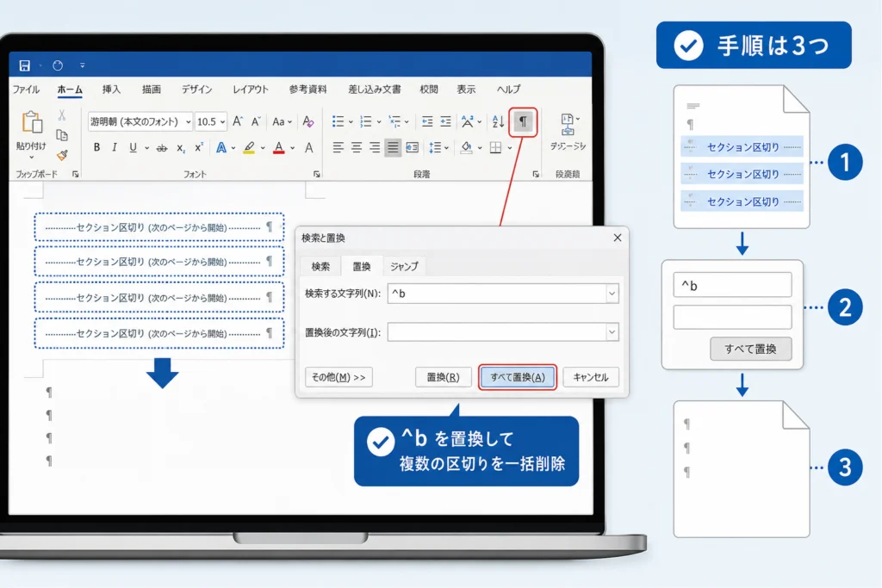Open Customize Quick Access Toolbar arrow
Viewport: 882px width, 588px height.
pyautogui.click(x=82, y=65)
